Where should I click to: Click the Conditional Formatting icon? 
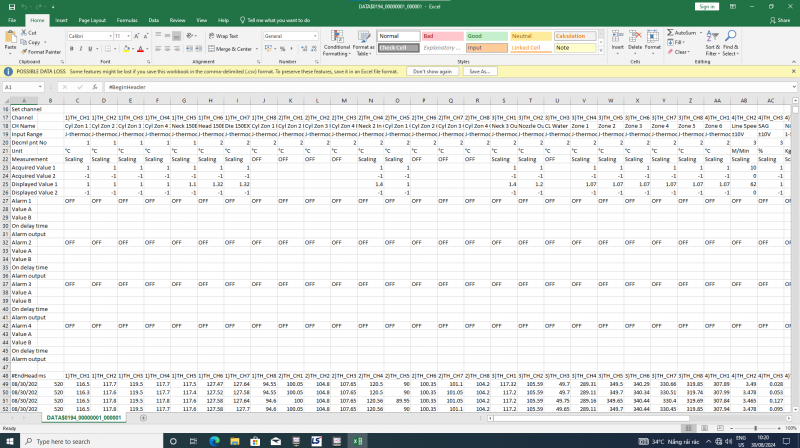(x=336, y=37)
